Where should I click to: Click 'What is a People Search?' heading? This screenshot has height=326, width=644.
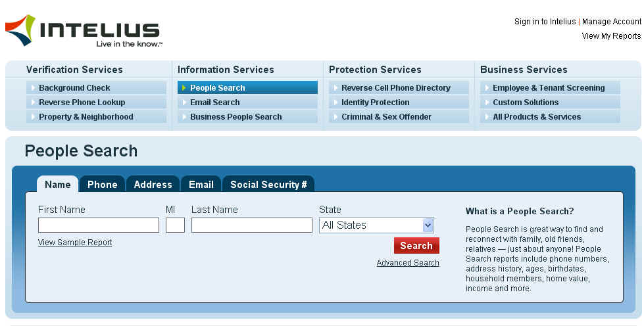click(x=520, y=212)
